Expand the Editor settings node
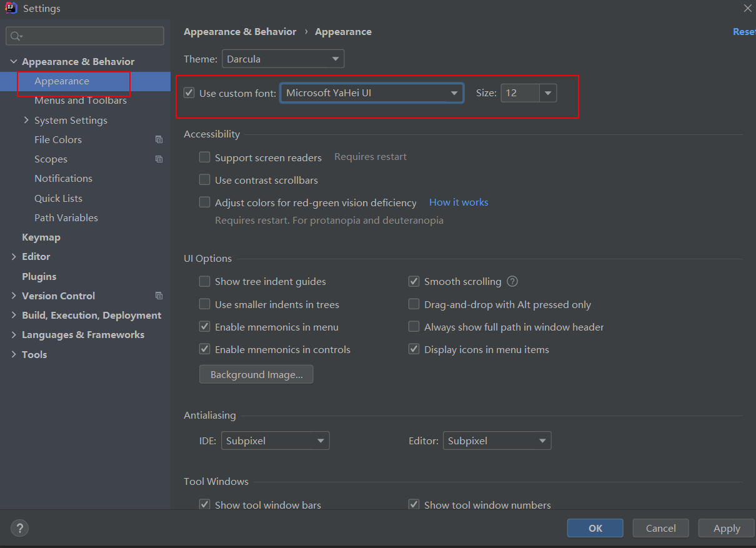756x548 pixels. click(x=14, y=256)
